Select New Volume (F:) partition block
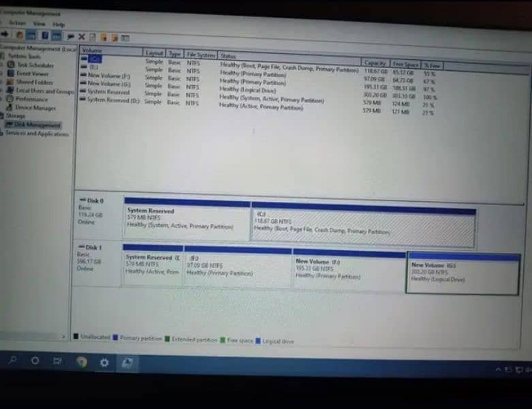The width and height of the screenshot is (532, 409). [x=349, y=270]
